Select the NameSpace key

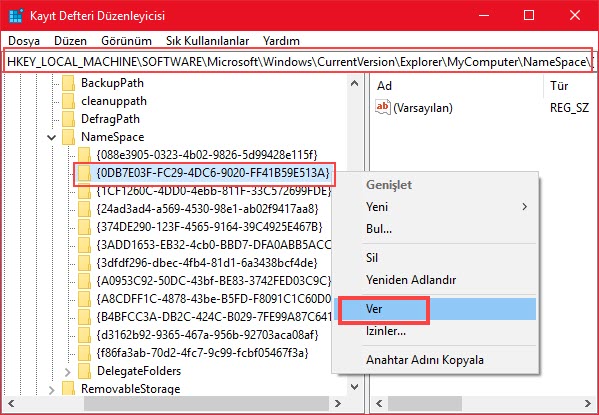(113, 137)
